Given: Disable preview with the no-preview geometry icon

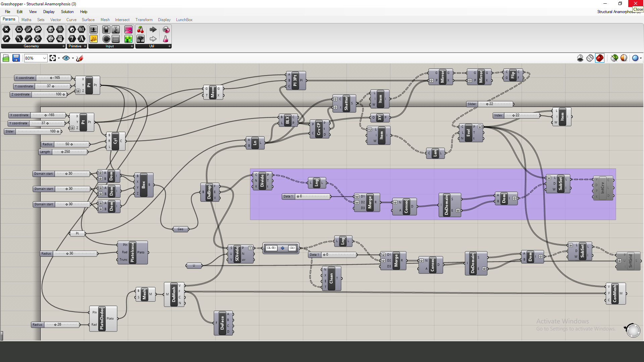Looking at the screenshot, I should click(x=580, y=58).
